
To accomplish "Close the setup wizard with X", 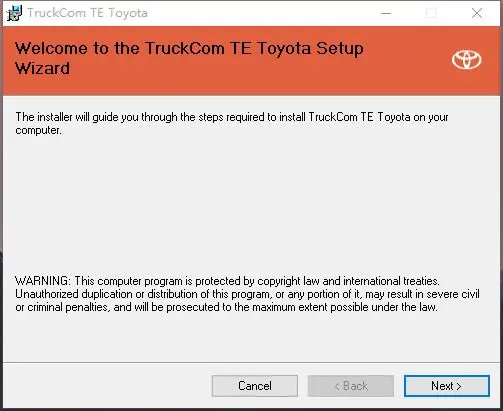I will [x=477, y=13].
